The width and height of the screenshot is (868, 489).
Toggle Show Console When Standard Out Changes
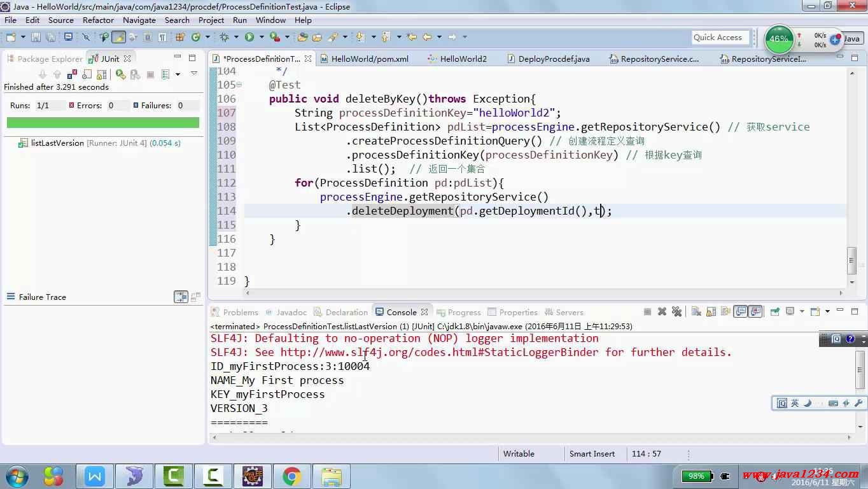740,311
